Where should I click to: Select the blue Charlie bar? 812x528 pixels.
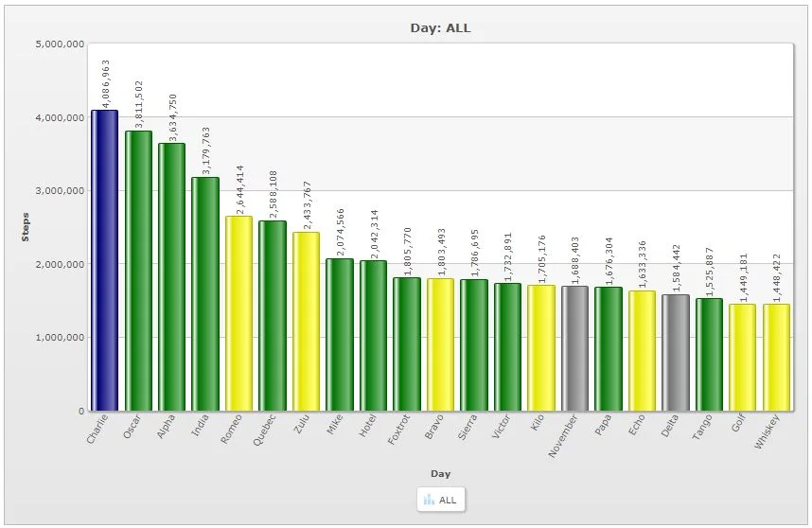tap(105, 260)
